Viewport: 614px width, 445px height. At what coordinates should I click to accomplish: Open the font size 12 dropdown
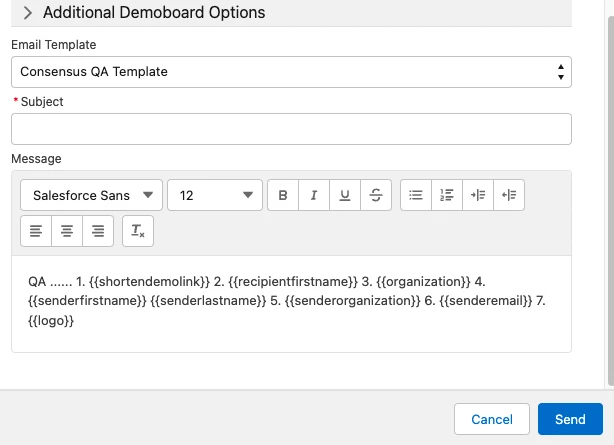(214, 195)
